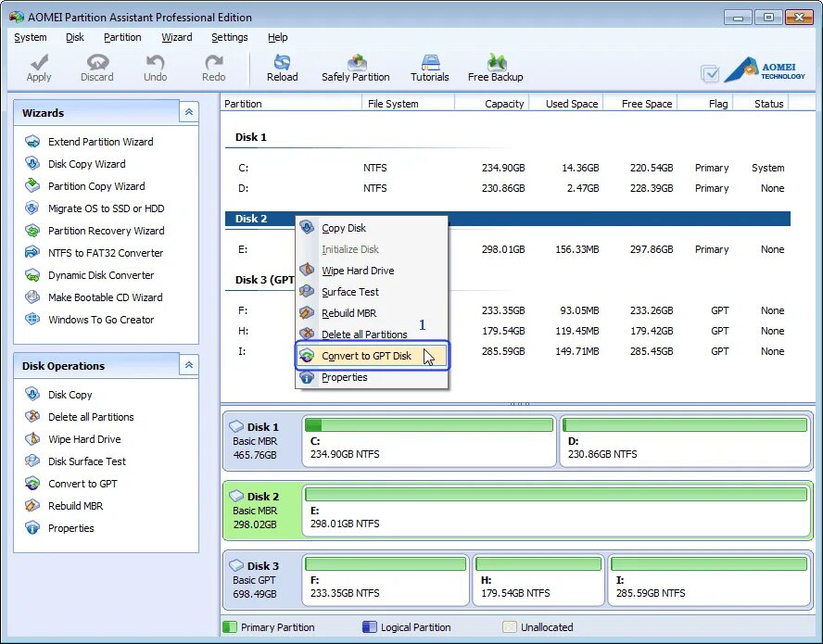This screenshot has height=644, width=823.
Task: Select the C: partition row in the list
Action: pos(508,168)
